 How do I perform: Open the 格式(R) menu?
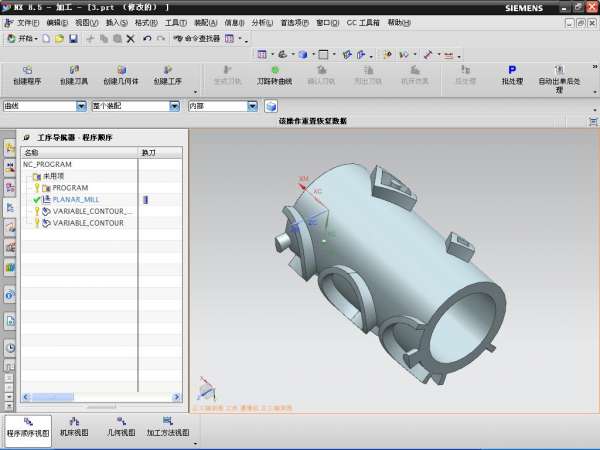point(146,23)
